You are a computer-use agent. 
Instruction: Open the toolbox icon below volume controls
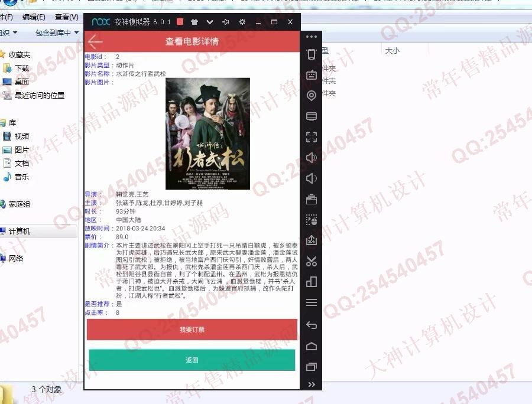(x=311, y=199)
